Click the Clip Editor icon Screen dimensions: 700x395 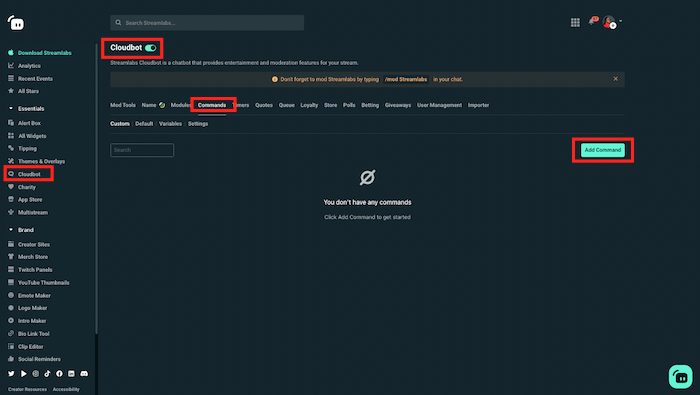(x=11, y=346)
